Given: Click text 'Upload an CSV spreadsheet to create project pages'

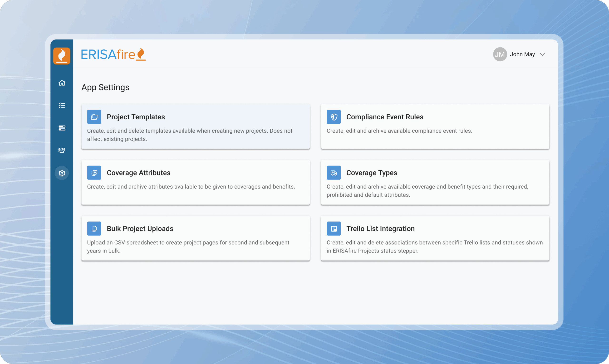Looking at the screenshot, I should point(152,243).
